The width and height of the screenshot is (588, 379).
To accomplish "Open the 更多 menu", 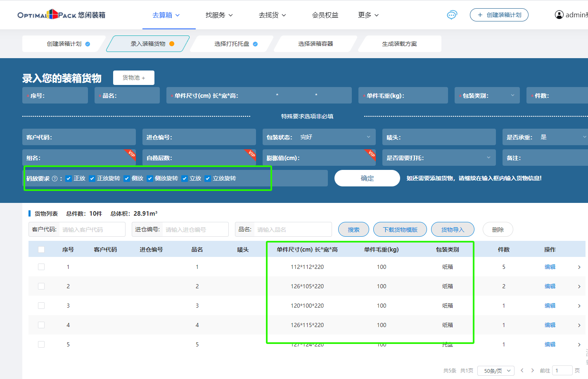I will tap(368, 15).
